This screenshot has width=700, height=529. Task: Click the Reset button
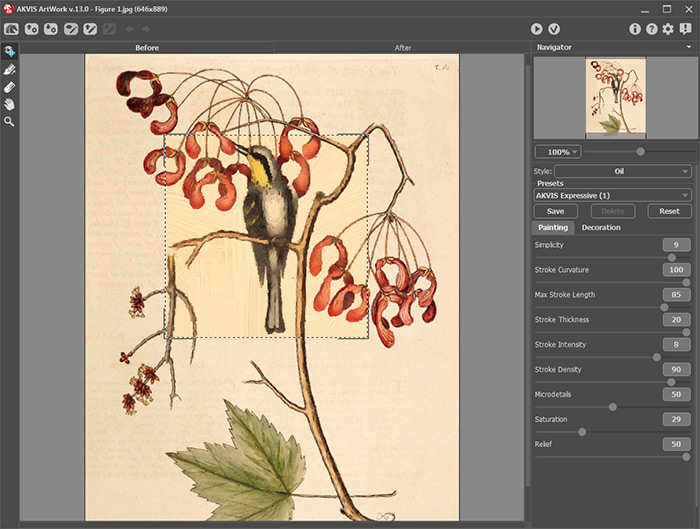[669, 211]
